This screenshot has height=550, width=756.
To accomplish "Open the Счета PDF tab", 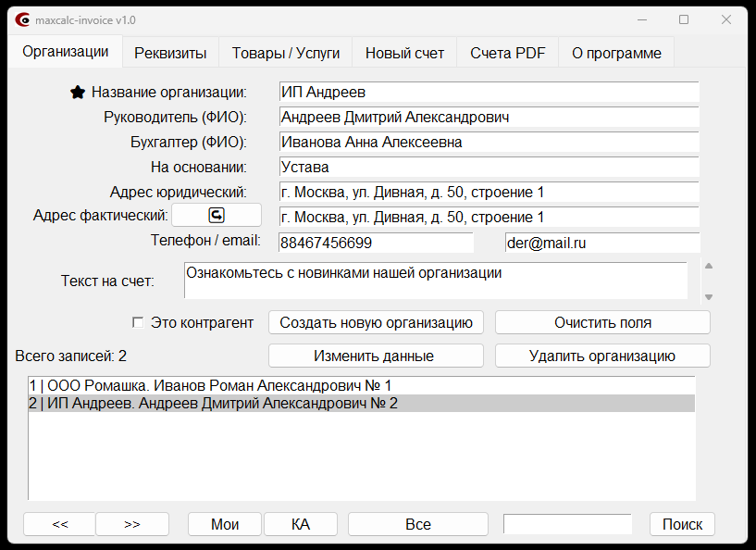I will tap(507, 53).
